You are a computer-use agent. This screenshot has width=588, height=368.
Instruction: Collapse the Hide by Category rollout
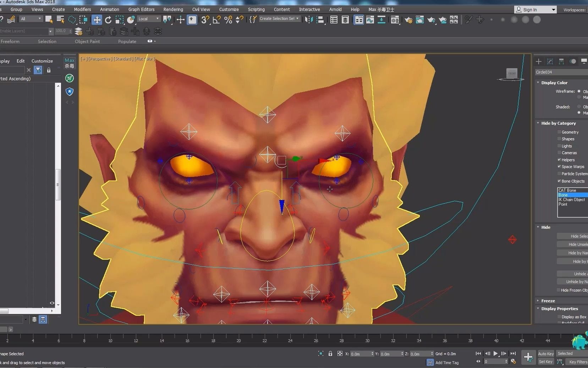tap(538, 123)
